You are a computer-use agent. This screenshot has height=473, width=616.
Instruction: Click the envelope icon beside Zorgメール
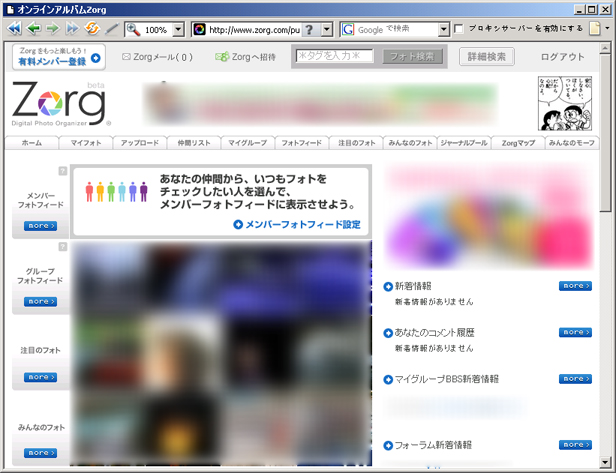point(126,57)
